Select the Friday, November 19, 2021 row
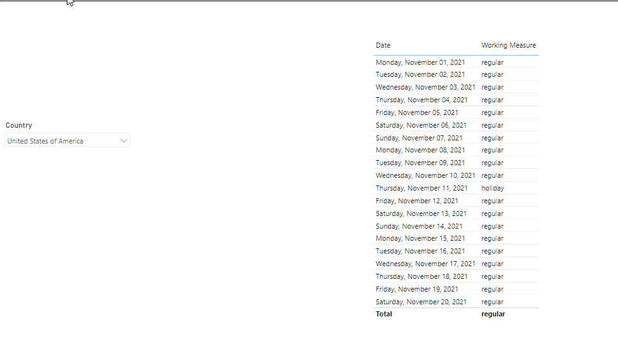The image size is (618, 364). 456,289
